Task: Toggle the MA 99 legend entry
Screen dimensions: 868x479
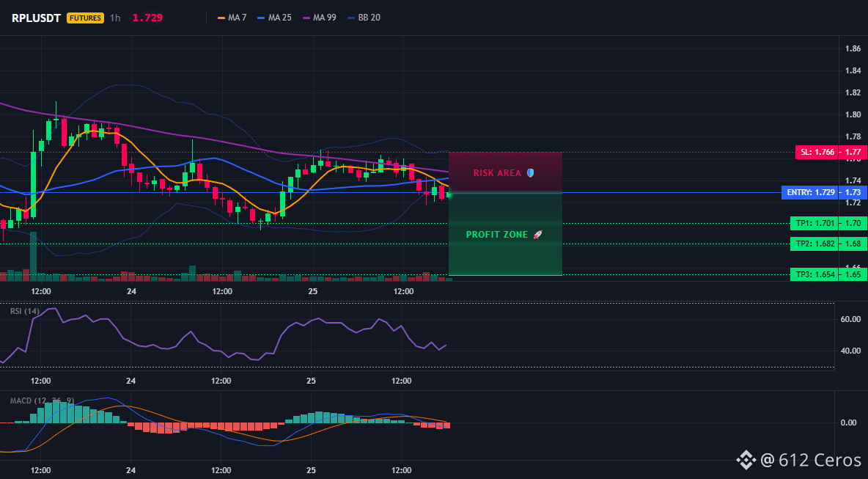Action: (319, 18)
